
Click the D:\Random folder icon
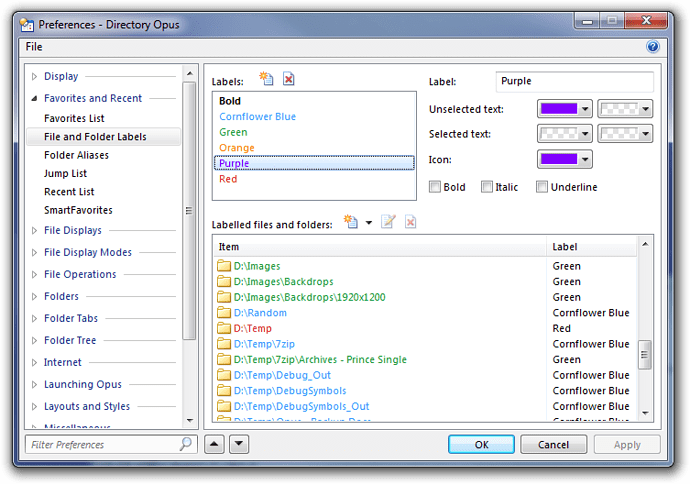pos(224,312)
